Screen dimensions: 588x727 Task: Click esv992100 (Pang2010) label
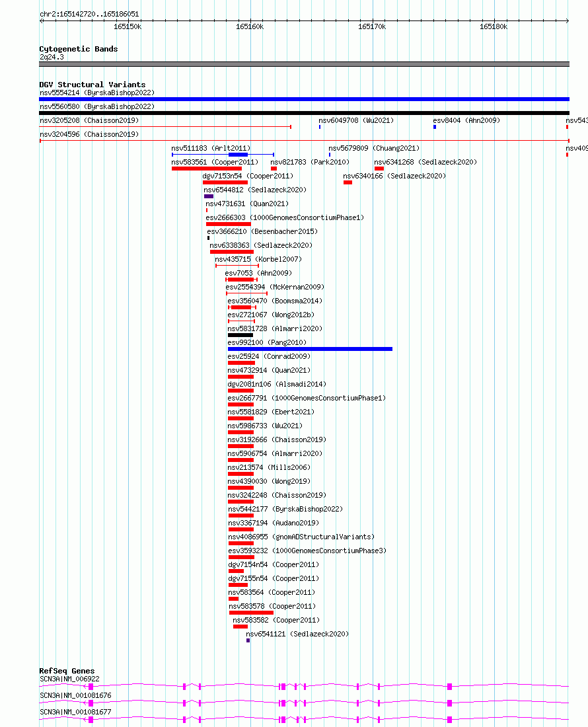(x=268, y=343)
